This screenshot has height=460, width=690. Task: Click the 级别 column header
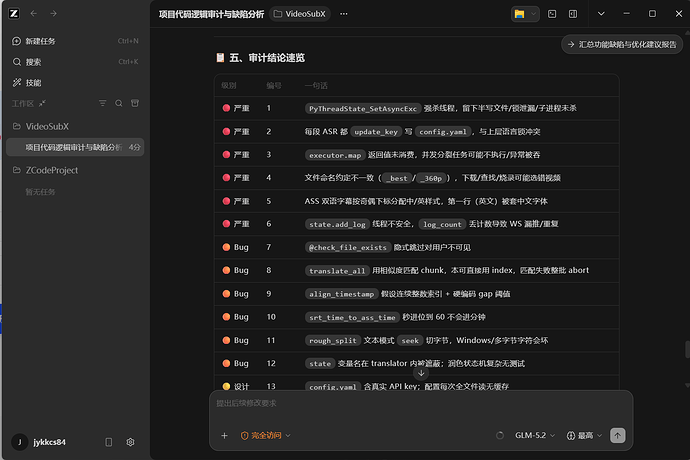229,85
